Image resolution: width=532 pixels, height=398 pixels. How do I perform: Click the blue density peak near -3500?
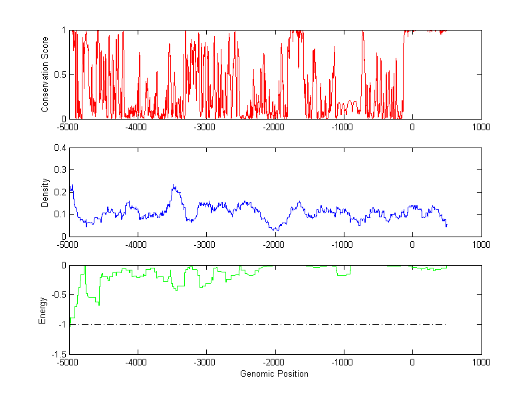(x=174, y=187)
